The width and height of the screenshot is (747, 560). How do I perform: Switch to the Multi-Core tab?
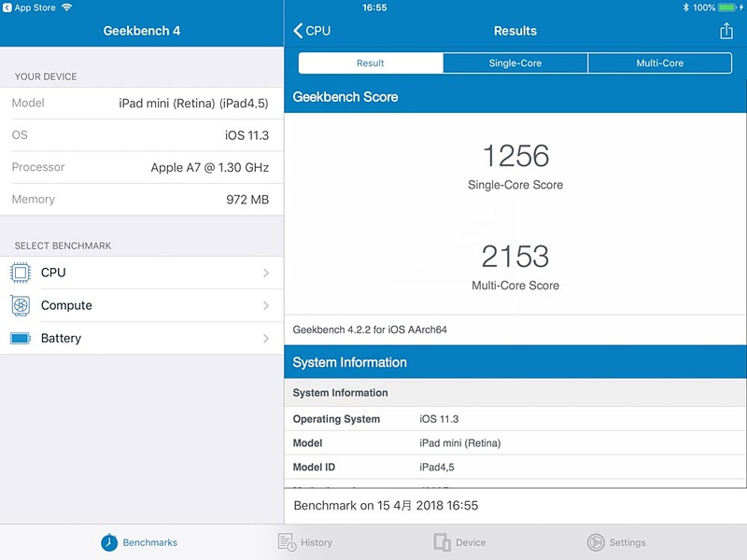(x=659, y=63)
